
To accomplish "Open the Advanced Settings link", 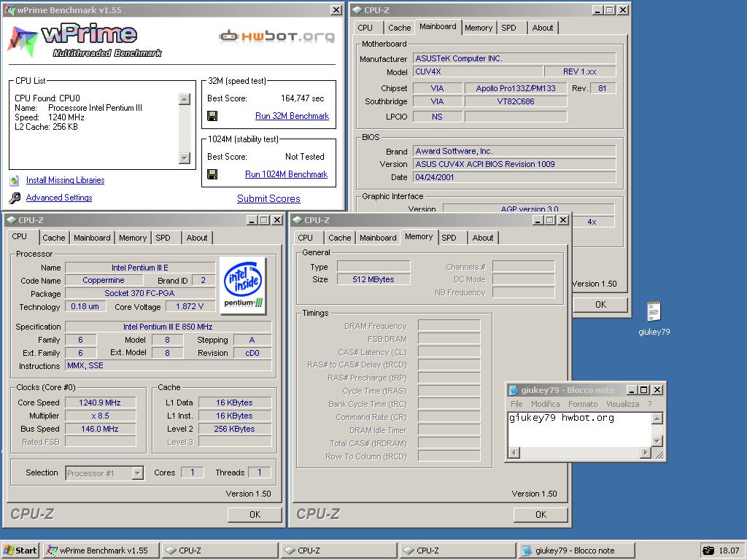I will pyautogui.click(x=59, y=198).
